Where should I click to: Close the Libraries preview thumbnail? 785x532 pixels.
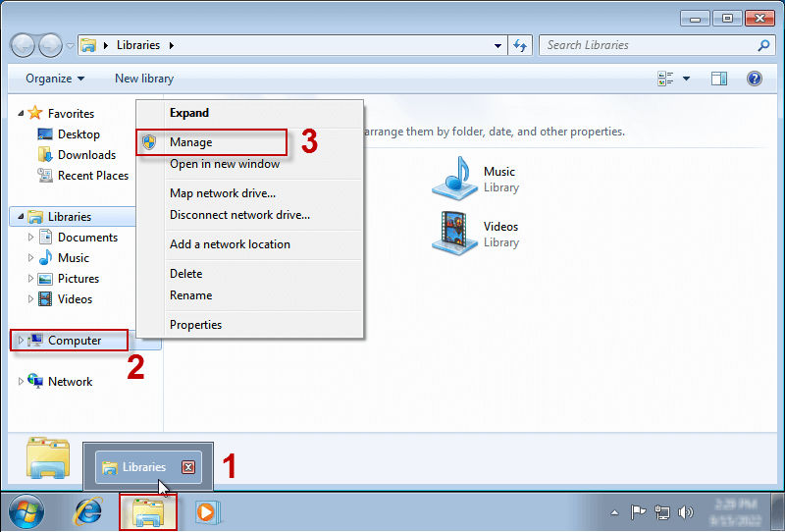point(188,467)
